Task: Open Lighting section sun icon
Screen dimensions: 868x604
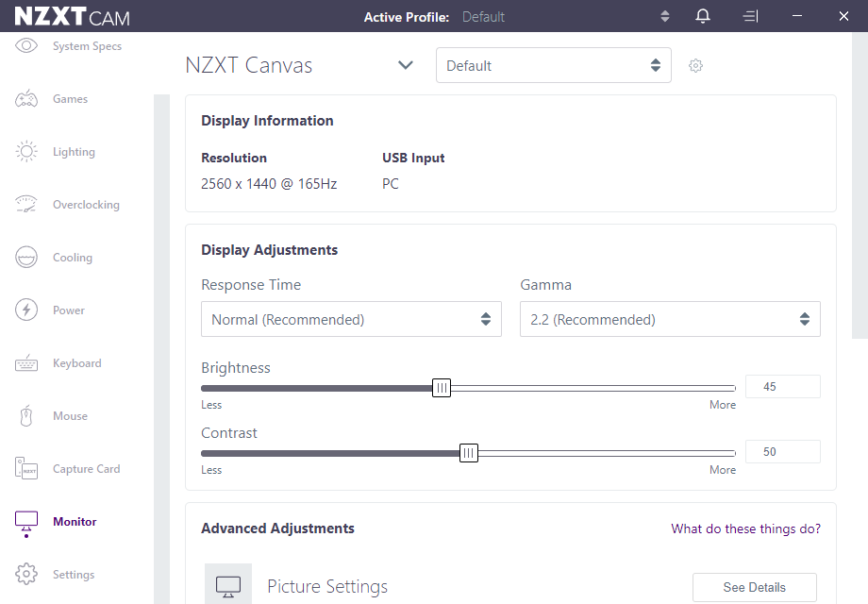Action: (26, 152)
